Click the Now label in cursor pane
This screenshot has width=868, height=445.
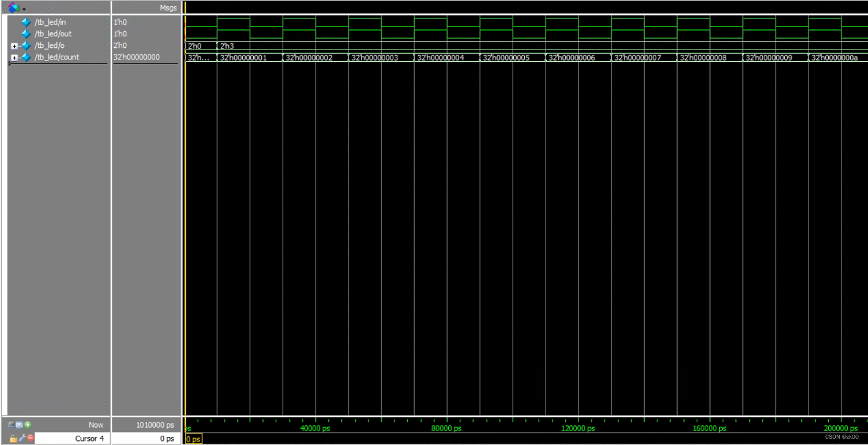(x=96, y=425)
